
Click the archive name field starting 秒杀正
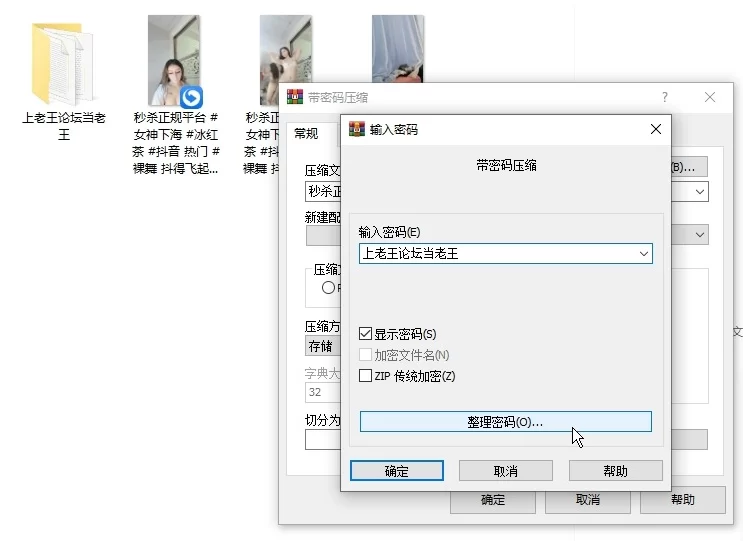(323, 192)
